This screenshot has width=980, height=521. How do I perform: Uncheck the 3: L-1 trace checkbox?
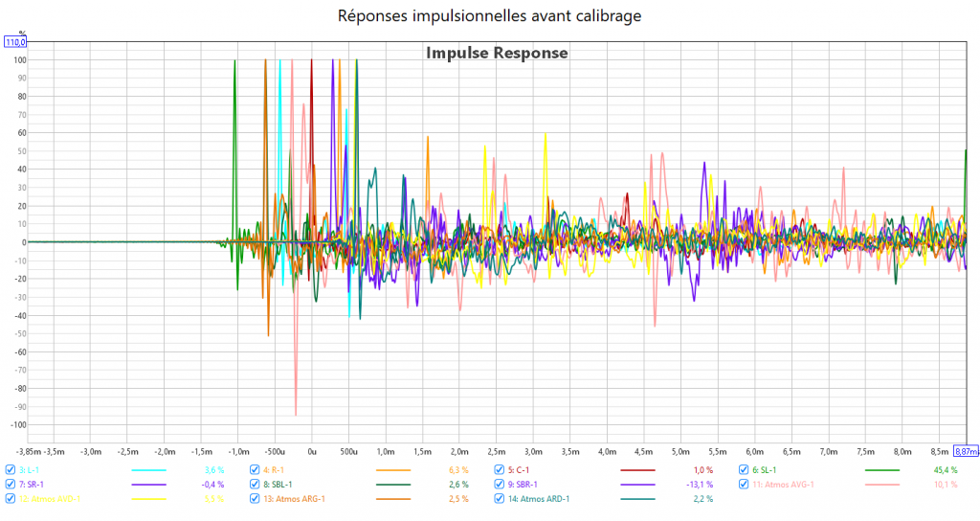tap(11, 470)
